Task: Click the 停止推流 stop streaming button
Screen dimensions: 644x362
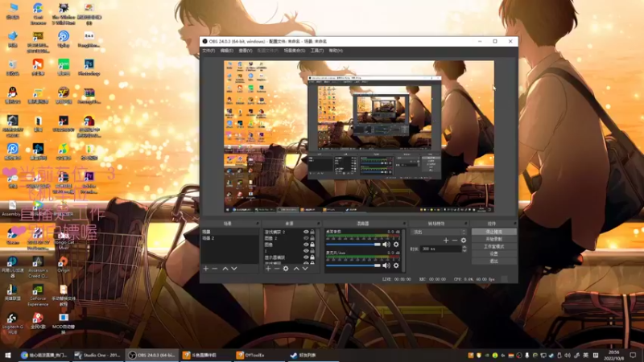Action: 493,232
